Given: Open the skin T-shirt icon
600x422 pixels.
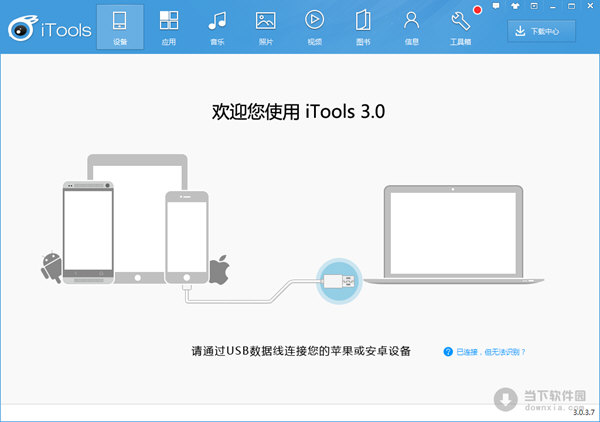Looking at the screenshot, I should click(x=515, y=6).
